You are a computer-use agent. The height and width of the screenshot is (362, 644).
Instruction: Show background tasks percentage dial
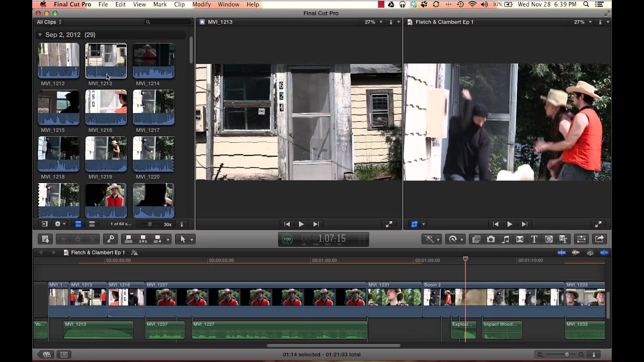(x=287, y=239)
